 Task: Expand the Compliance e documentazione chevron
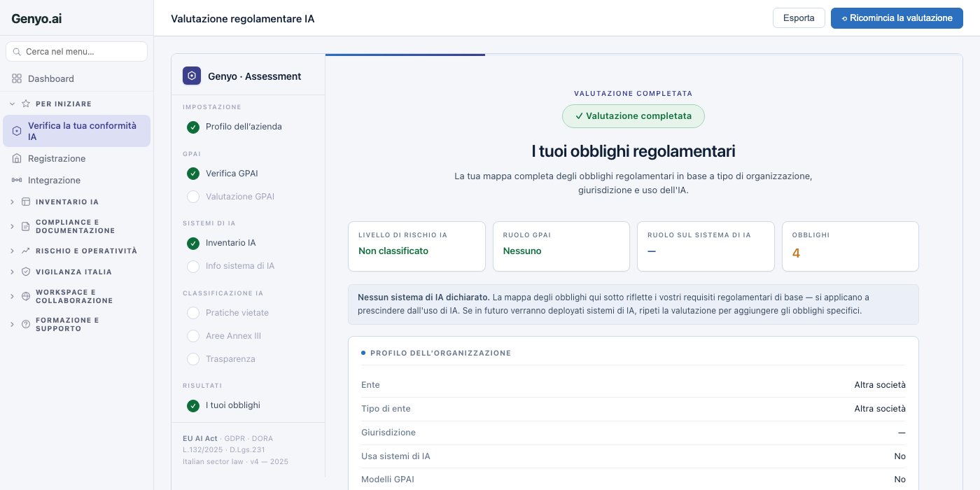pyautogui.click(x=13, y=226)
